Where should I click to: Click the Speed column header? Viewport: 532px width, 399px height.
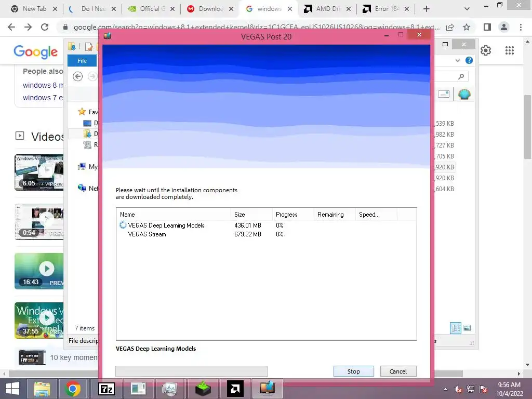(376, 215)
